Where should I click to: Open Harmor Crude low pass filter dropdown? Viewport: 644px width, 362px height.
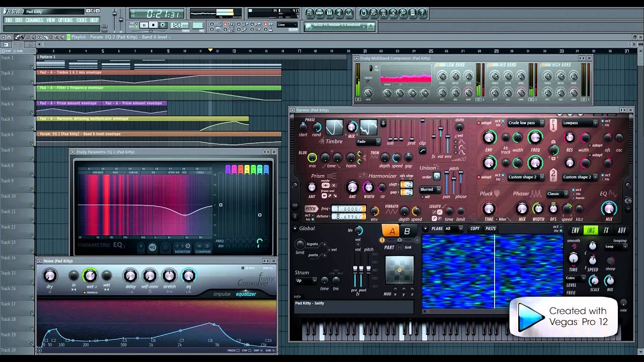[526, 123]
